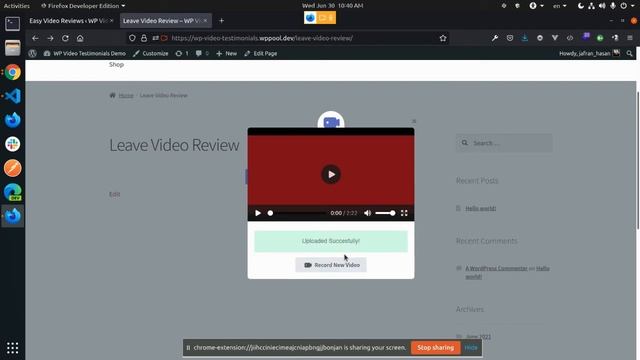Open the clock and calendar panel
The image size is (640, 360).
(x=332, y=6)
